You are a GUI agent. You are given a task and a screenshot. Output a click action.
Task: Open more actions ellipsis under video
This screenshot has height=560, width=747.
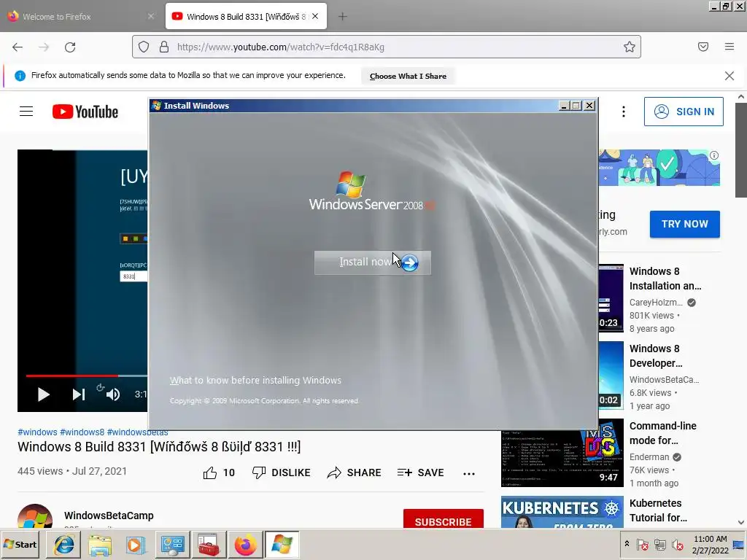click(469, 473)
